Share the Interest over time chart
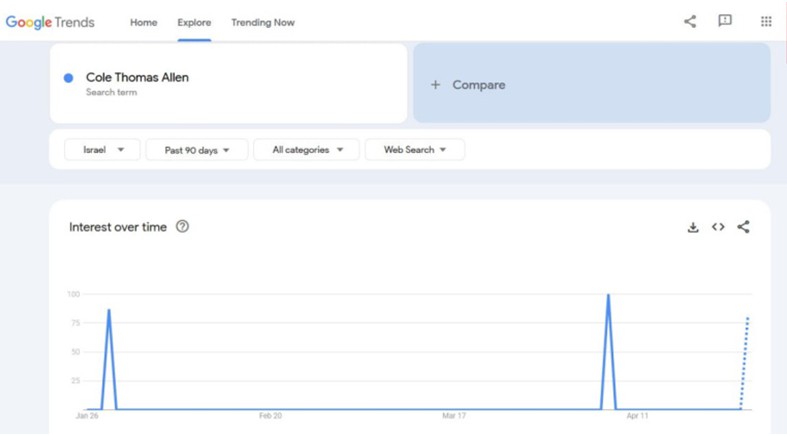787x436 pixels. 743,227
